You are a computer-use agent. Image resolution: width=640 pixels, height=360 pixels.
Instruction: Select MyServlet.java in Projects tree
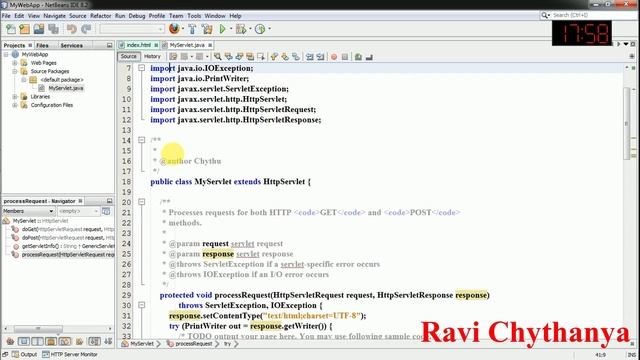pyautogui.click(x=66, y=88)
